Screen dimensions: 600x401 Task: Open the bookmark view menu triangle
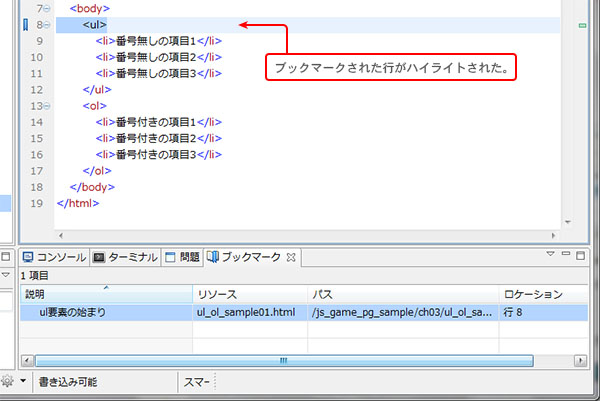pos(550,254)
